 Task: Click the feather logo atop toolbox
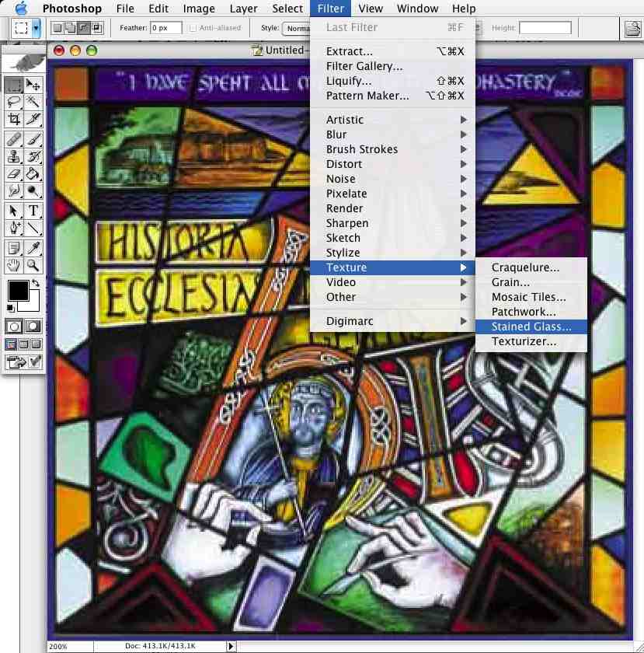coord(24,63)
